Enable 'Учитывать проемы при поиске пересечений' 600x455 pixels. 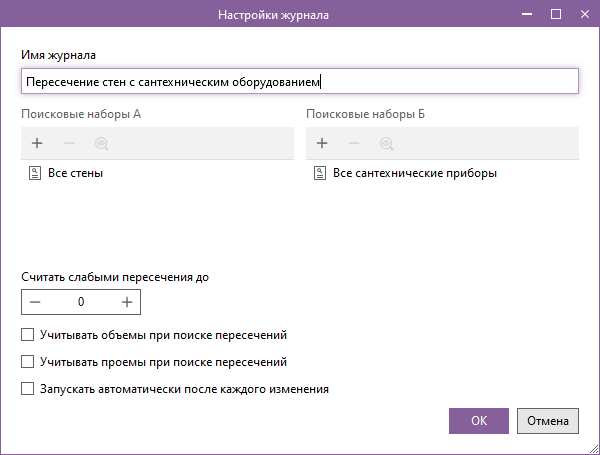click(28, 362)
